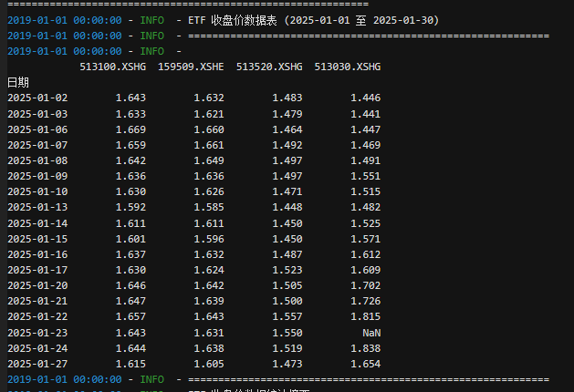Click the value 1.557 in 513520.XSHG column

click(287, 317)
